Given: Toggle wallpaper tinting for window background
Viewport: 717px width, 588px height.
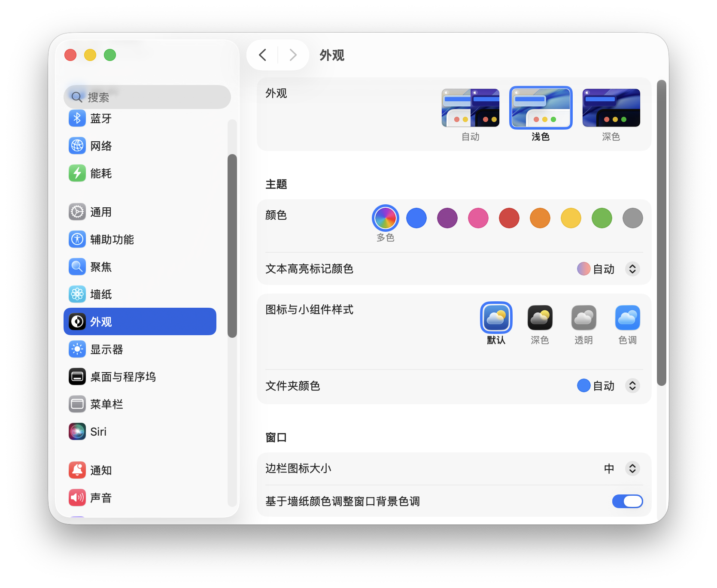Looking at the screenshot, I should coord(627,501).
